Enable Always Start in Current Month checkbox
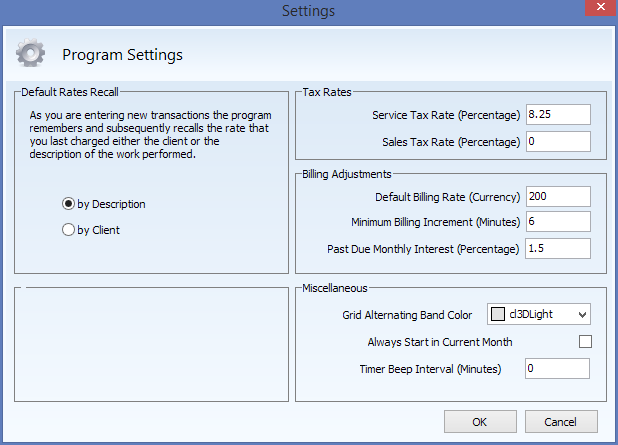Screen dimensions: 618x445 click(585, 341)
